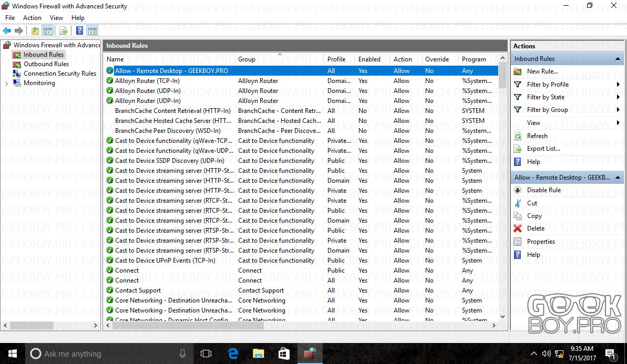
Task: Select Connection Security Rules in the tree
Action: point(60,74)
